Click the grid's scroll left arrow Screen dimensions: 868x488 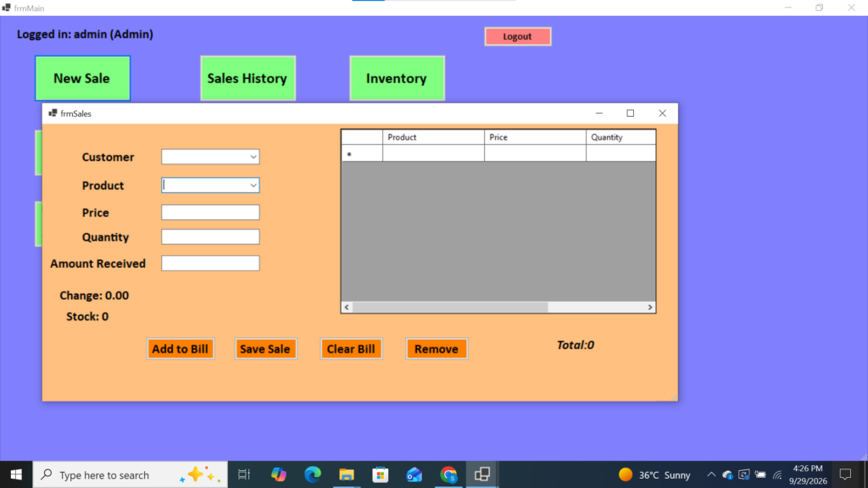tap(347, 307)
